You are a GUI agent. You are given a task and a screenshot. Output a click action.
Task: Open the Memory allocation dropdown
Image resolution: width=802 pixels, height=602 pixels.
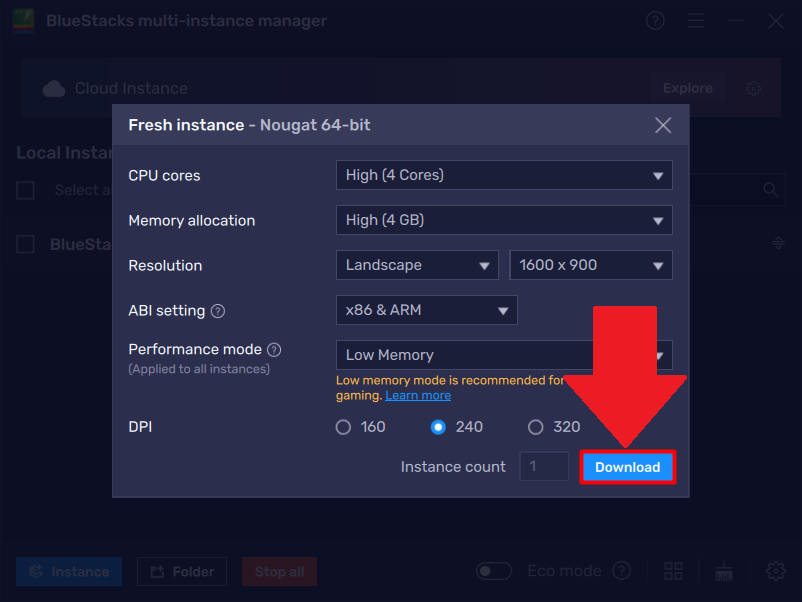click(x=504, y=220)
